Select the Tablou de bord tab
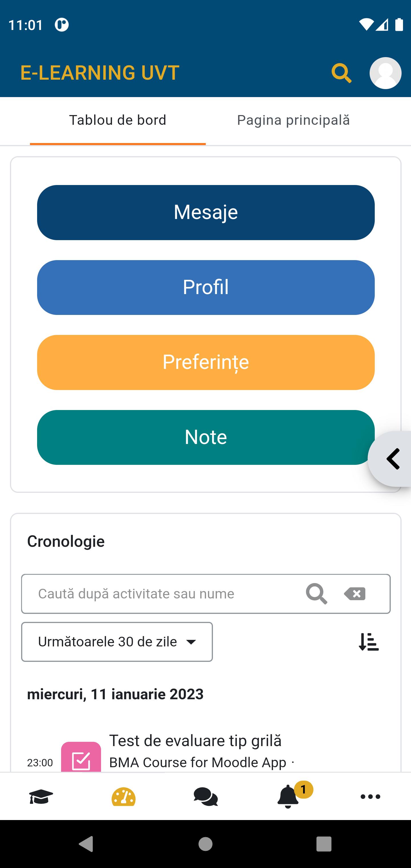Image resolution: width=411 pixels, height=868 pixels. (x=118, y=120)
